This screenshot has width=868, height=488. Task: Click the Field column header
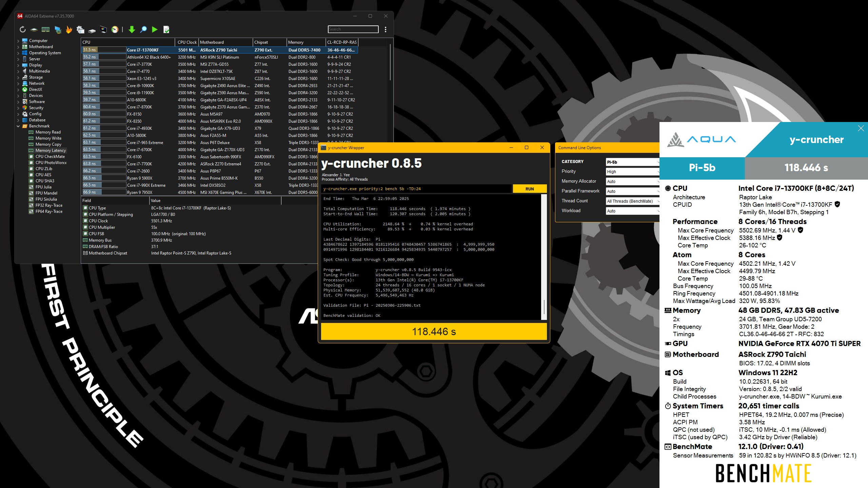[x=115, y=201]
